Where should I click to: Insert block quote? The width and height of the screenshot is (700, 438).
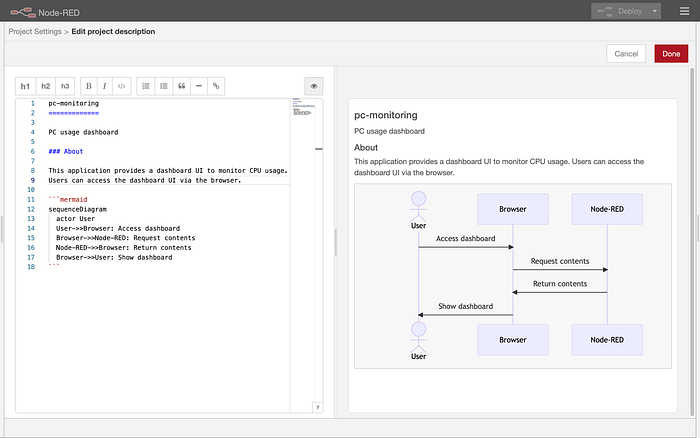(x=182, y=86)
